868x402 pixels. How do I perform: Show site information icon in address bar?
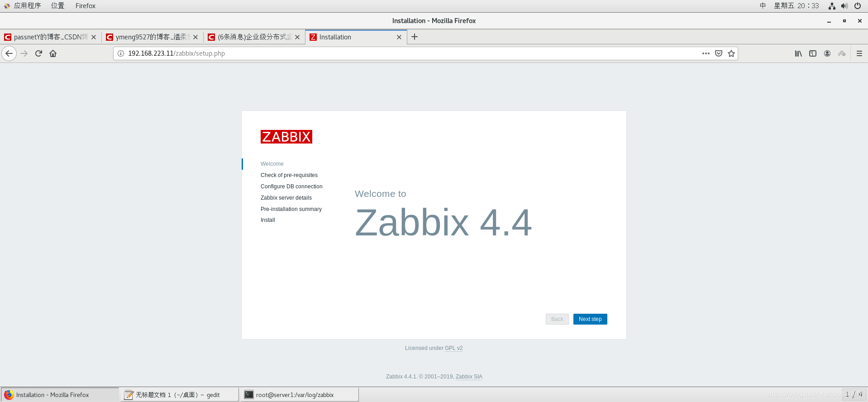click(121, 53)
